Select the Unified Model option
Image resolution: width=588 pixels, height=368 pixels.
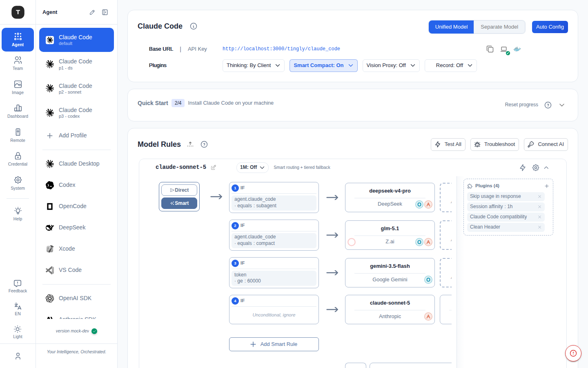click(x=451, y=27)
